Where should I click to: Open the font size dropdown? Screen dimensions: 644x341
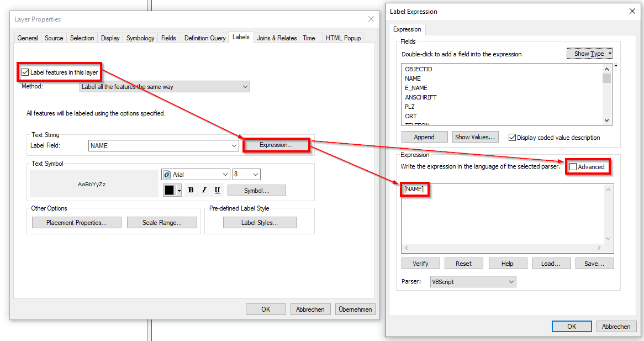tap(246, 174)
